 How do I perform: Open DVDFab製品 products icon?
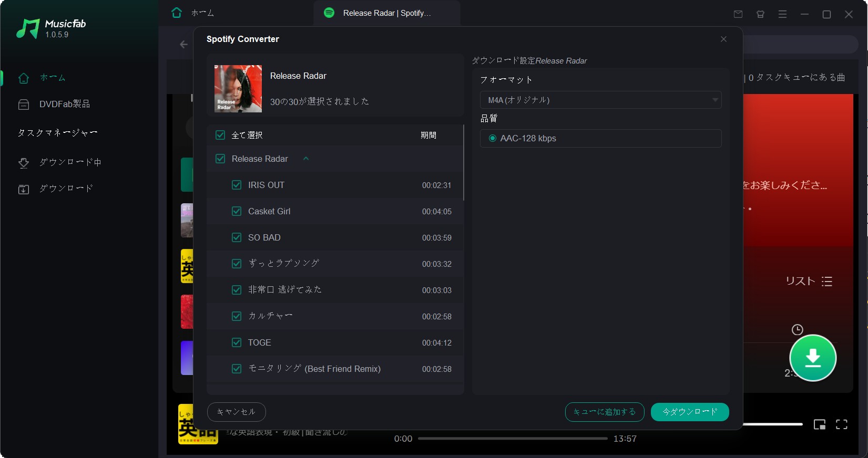[24, 105]
